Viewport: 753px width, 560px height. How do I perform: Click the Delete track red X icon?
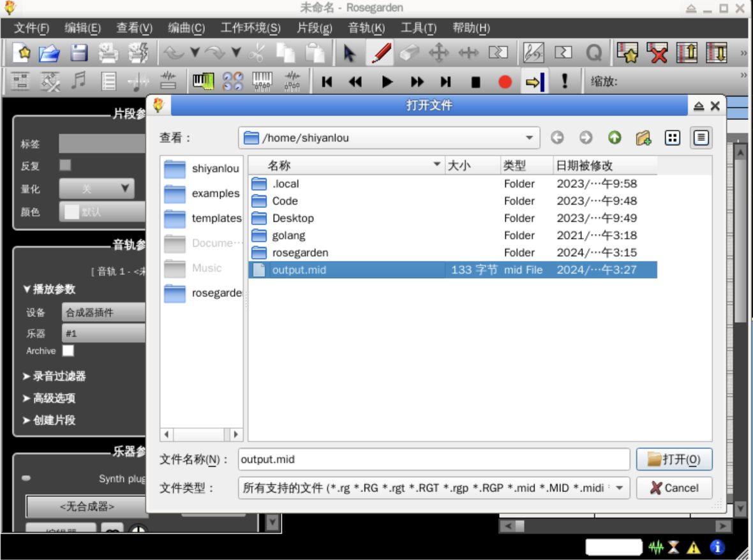tap(657, 53)
